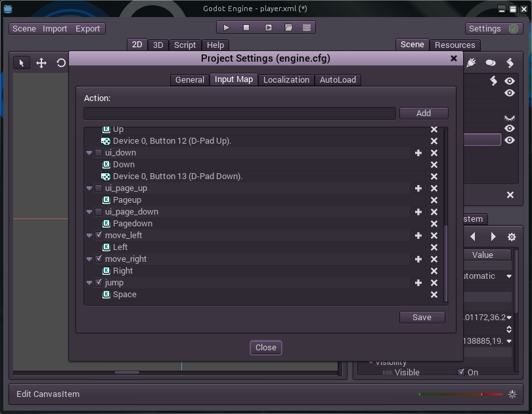Viewport: 532px width, 414px height.
Task: Uncheck the move_left checkbox
Action: [99, 236]
